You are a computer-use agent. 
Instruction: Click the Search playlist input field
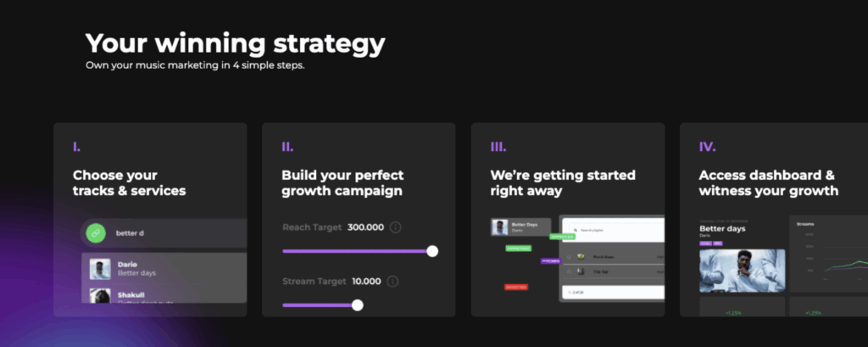[615, 229]
